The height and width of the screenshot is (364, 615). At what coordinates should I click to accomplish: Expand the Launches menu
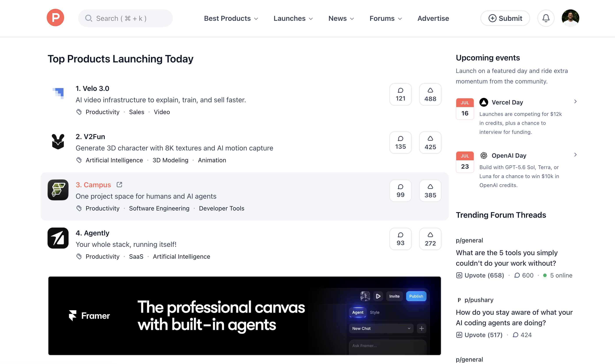pyautogui.click(x=293, y=18)
